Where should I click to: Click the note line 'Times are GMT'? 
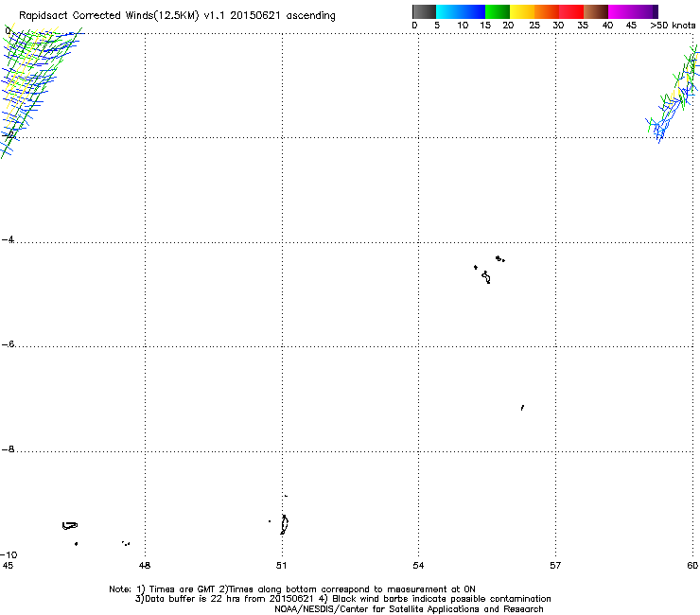tap(182, 589)
